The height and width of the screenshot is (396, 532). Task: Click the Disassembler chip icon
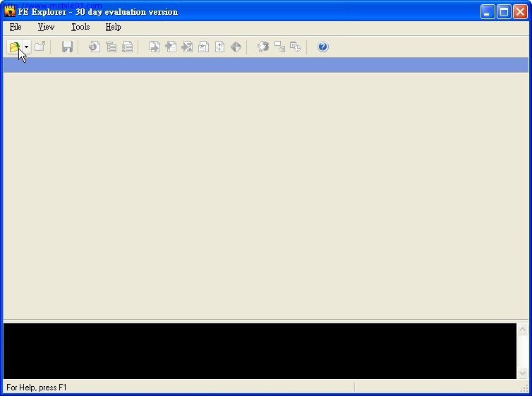pyautogui.click(x=263, y=47)
